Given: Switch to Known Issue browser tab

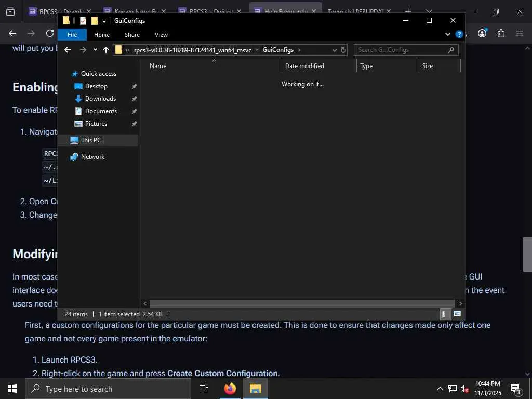Looking at the screenshot, I should point(135,12).
